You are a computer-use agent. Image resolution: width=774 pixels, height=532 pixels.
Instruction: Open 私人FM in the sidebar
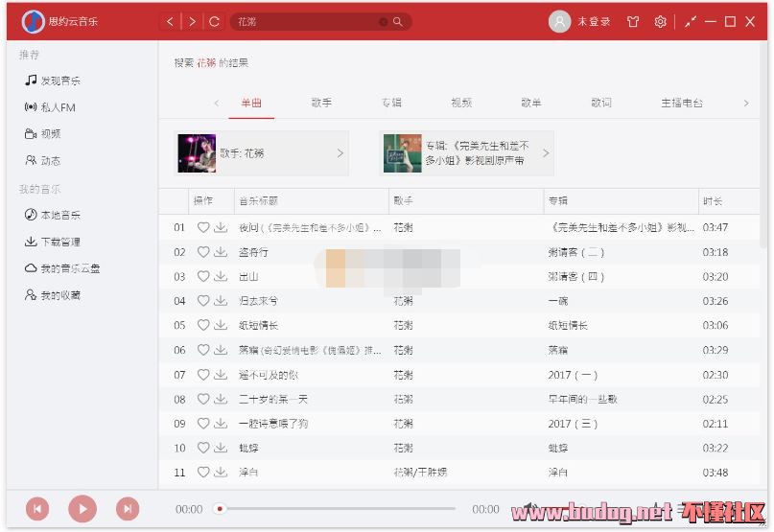click(x=58, y=107)
